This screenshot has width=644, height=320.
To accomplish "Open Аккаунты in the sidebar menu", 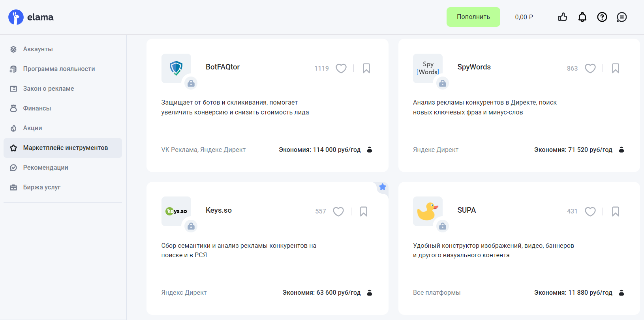I will point(63,49).
